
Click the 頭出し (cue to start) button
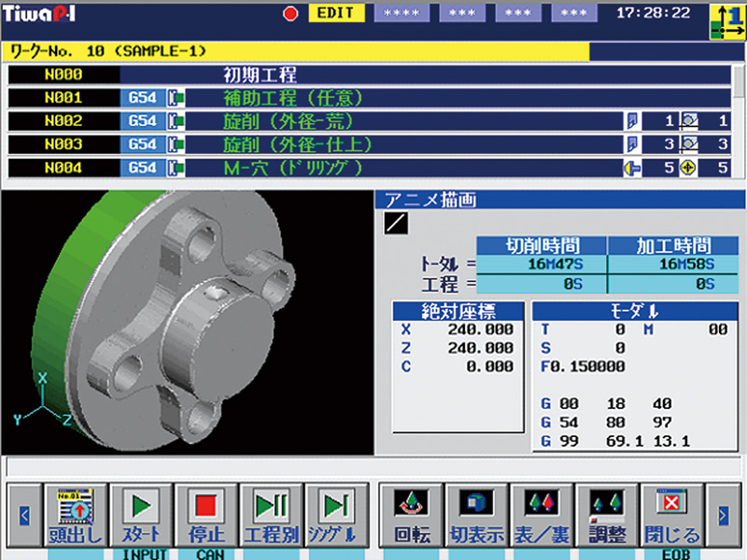click(x=72, y=514)
